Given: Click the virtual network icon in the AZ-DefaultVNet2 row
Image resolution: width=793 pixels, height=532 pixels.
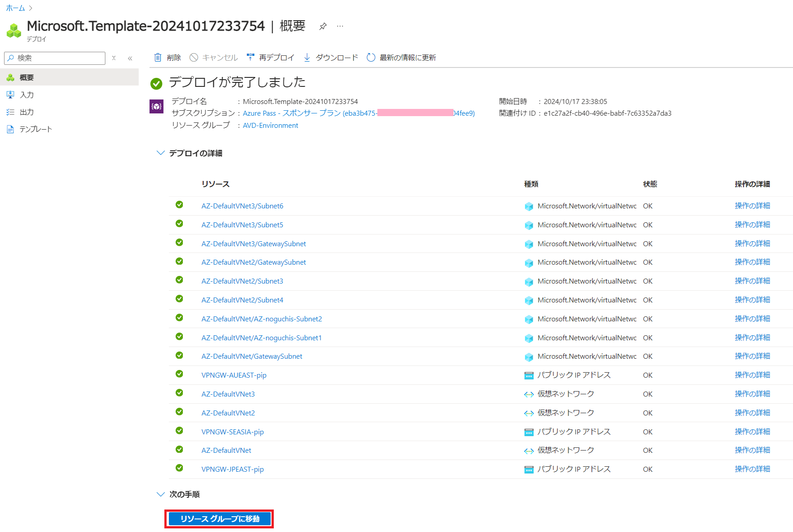Looking at the screenshot, I should point(529,413).
